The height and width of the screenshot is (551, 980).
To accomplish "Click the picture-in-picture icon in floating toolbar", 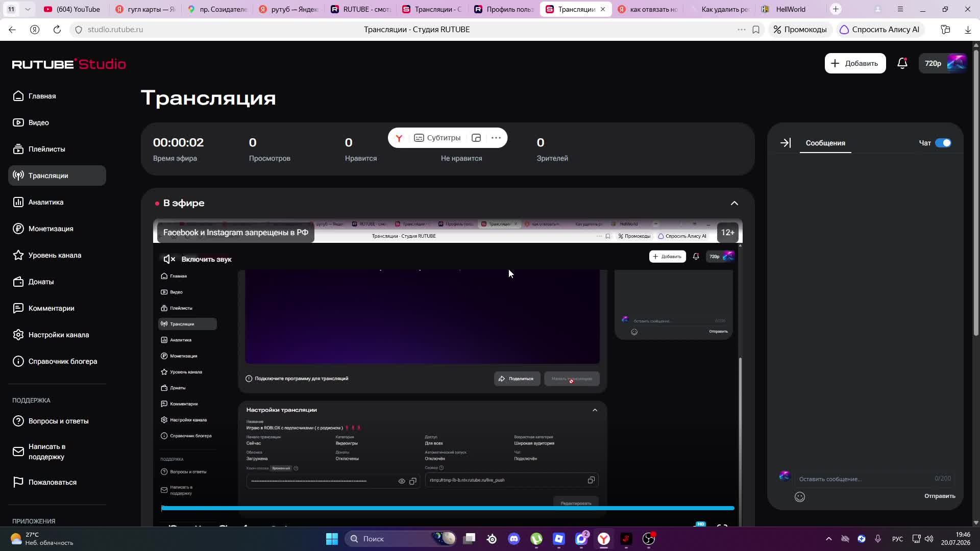I will (476, 138).
